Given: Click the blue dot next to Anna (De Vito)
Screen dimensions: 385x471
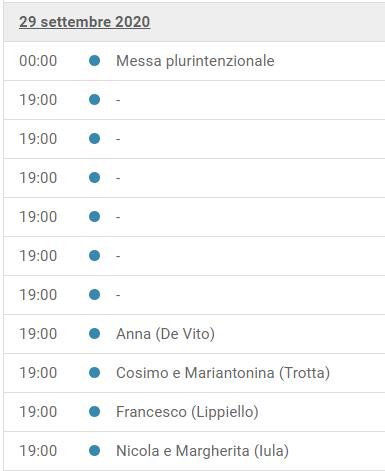Looking at the screenshot, I should (95, 334).
